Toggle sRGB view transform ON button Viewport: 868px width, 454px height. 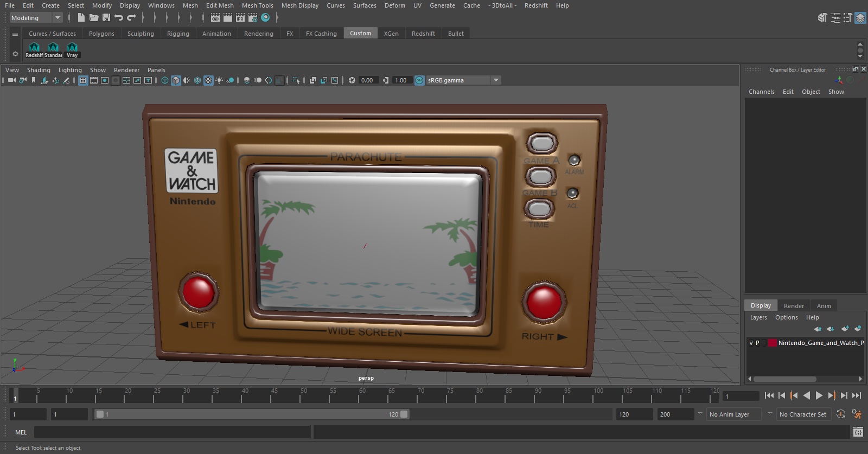419,80
